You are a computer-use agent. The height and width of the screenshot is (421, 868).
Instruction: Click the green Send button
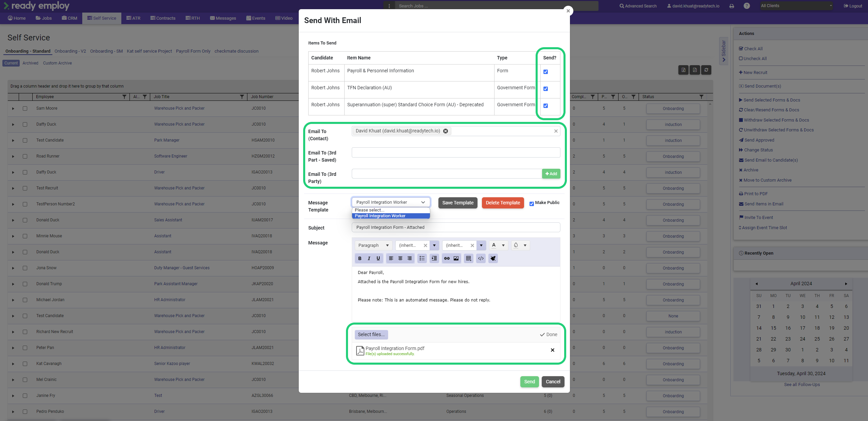point(530,382)
